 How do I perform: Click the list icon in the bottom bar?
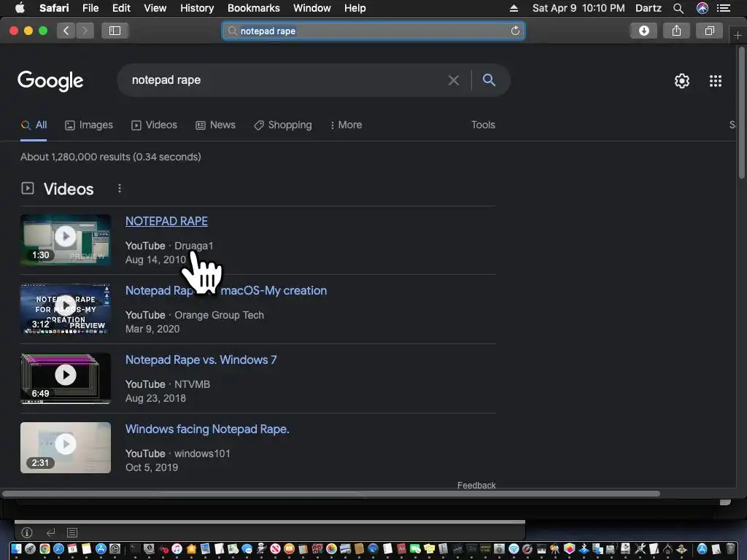[72, 532]
